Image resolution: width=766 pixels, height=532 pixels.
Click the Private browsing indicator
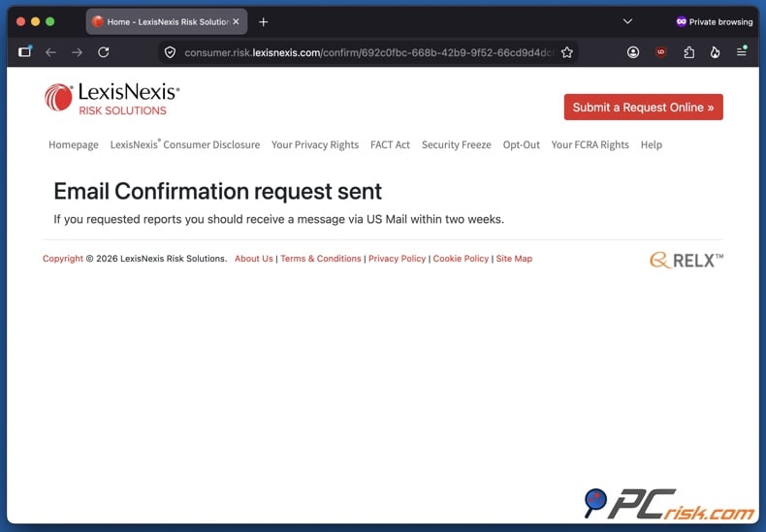[715, 21]
